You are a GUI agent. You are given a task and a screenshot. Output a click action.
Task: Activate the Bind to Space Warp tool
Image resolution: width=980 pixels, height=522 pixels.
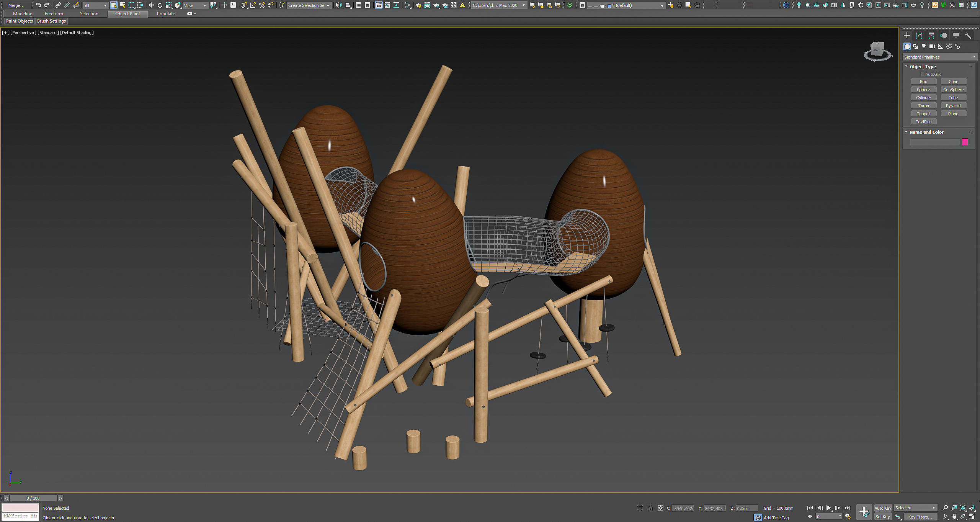coord(76,5)
